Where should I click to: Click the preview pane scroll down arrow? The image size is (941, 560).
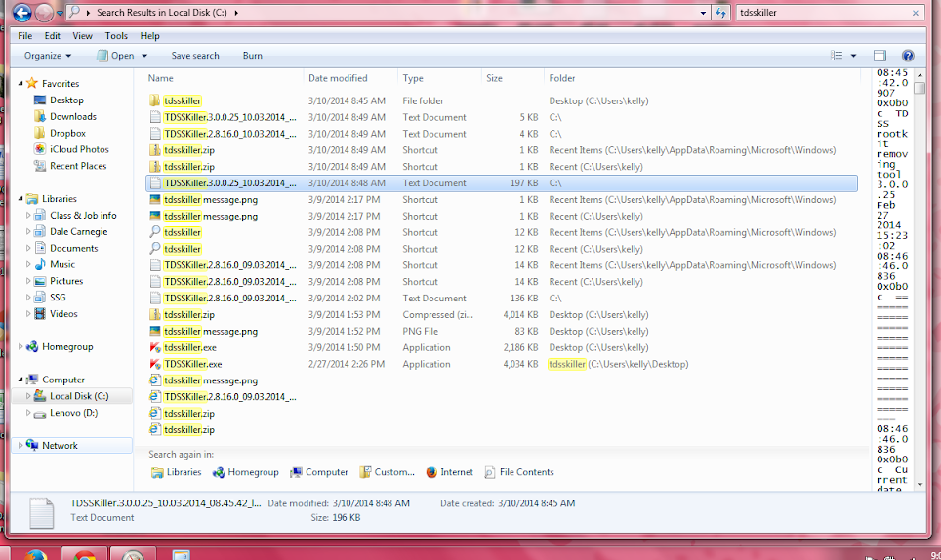920,484
